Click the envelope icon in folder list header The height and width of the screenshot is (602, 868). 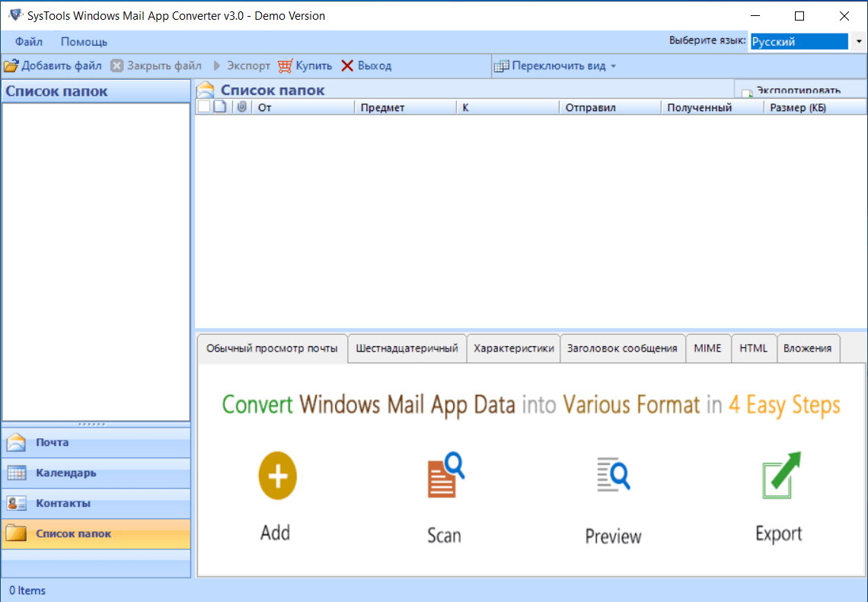point(206,90)
